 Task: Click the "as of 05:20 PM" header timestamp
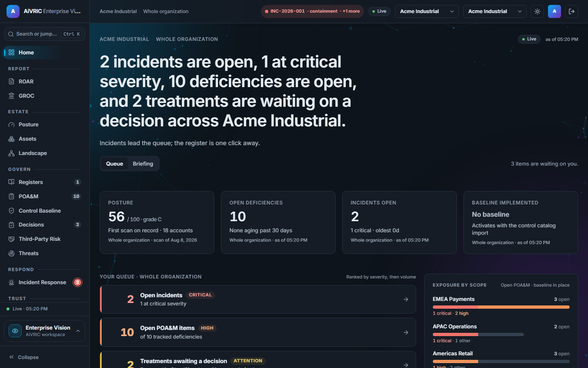(562, 39)
